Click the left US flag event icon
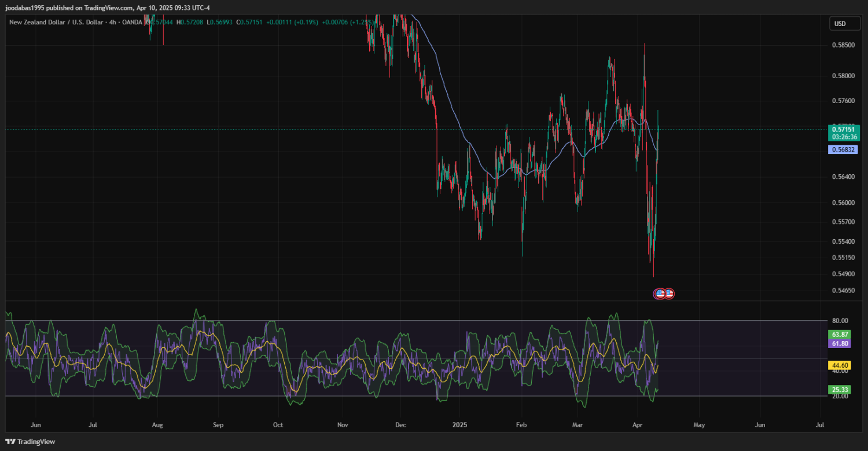The image size is (868, 451). pyautogui.click(x=659, y=294)
